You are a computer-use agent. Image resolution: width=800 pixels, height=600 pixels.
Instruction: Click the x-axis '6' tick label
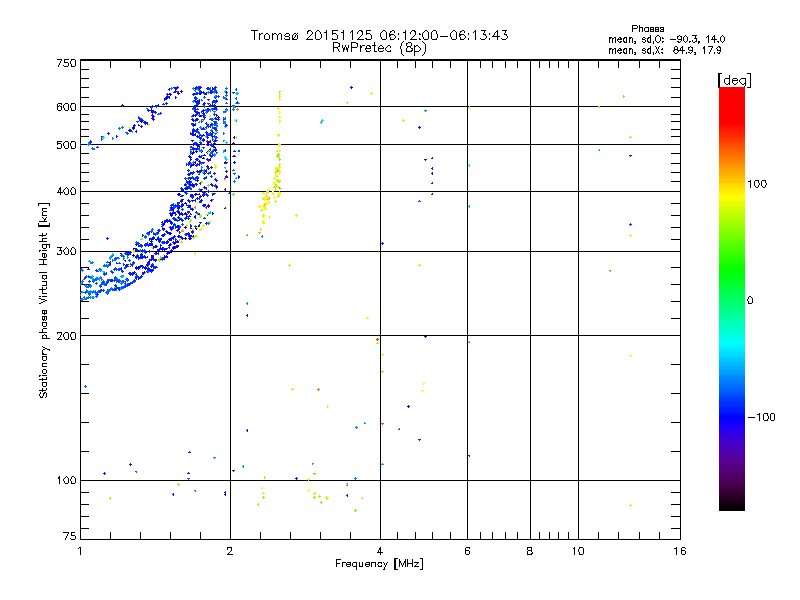pyautogui.click(x=467, y=551)
